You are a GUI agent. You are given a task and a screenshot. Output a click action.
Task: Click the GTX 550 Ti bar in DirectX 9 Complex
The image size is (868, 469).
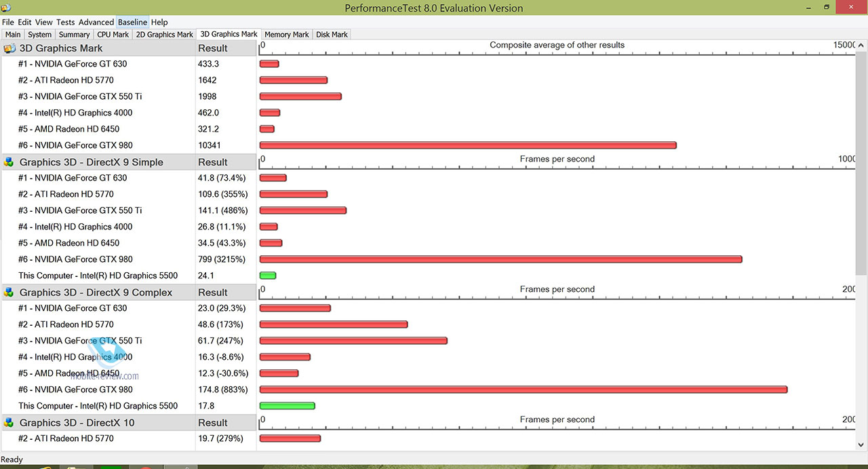353,341
